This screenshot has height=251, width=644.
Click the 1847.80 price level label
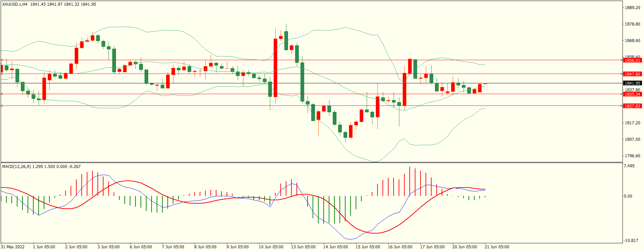coord(632,74)
